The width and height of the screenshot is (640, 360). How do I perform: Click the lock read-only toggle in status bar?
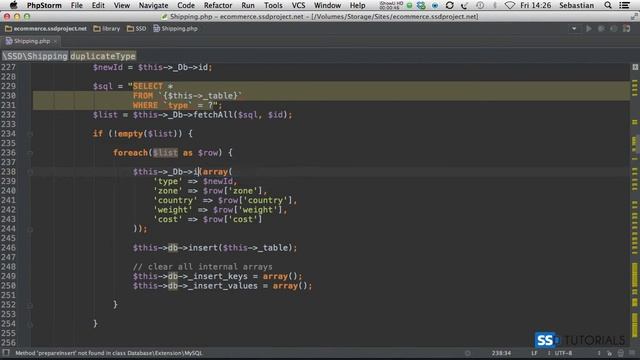pyautogui.click(x=609, y=353)
